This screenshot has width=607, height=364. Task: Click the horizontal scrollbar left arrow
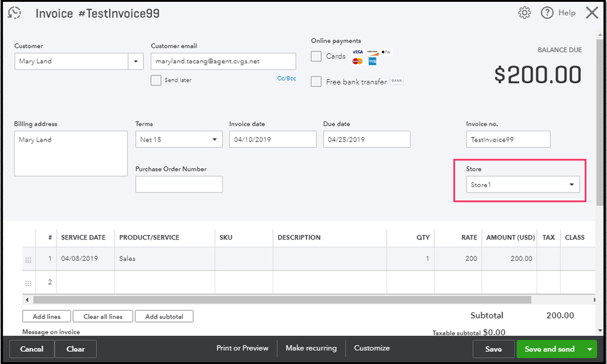(x=26, y=300)
